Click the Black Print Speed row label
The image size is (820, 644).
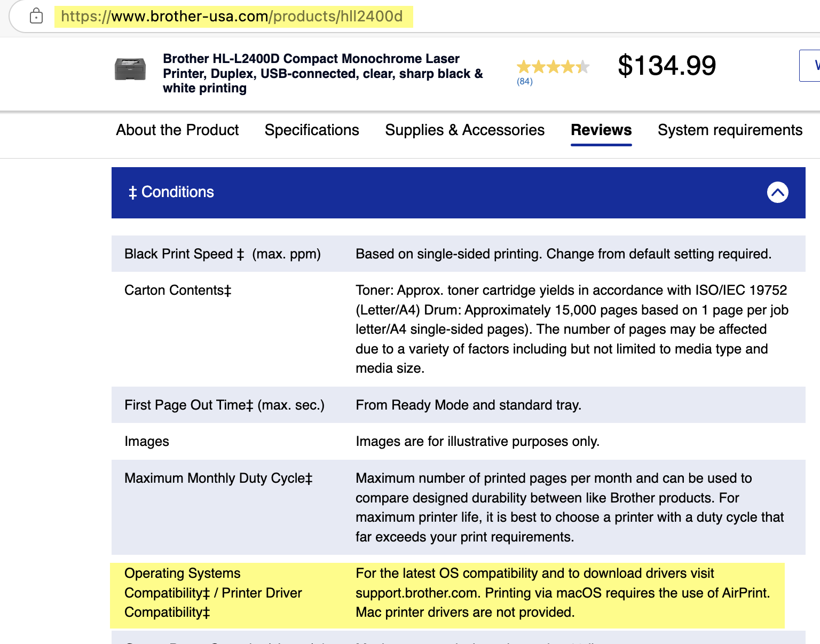click(x=222, y=254)
